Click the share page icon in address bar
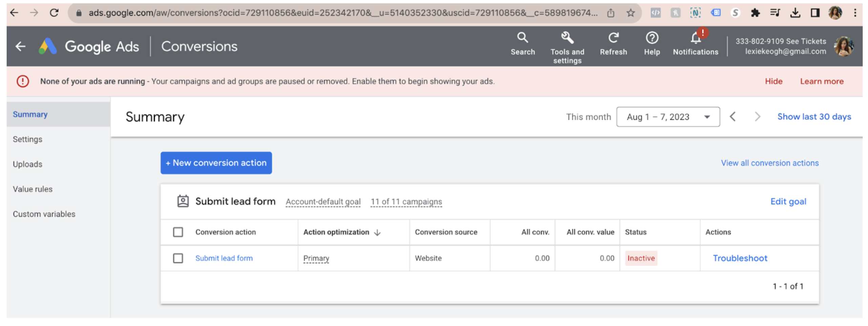Screen dimensions: 868x326 coord(610,13)
